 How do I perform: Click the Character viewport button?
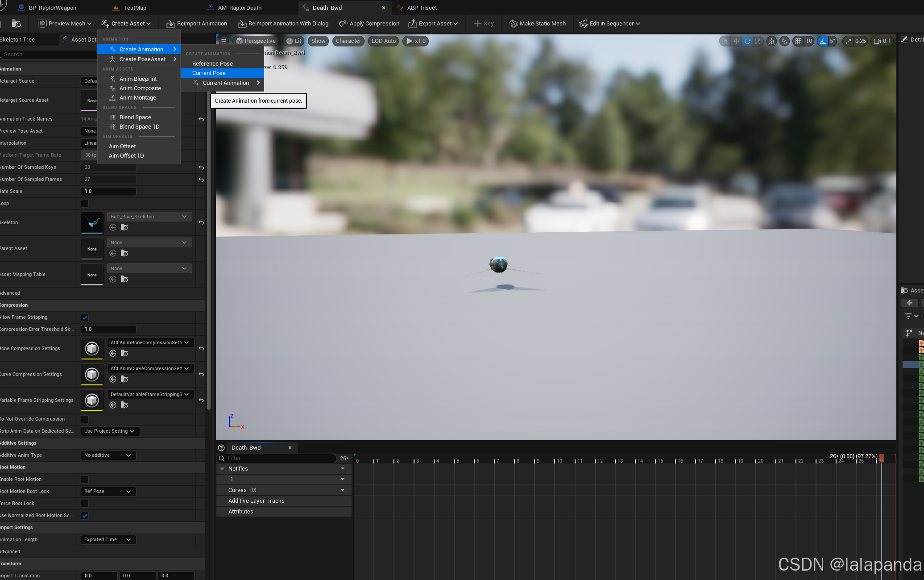348,41
